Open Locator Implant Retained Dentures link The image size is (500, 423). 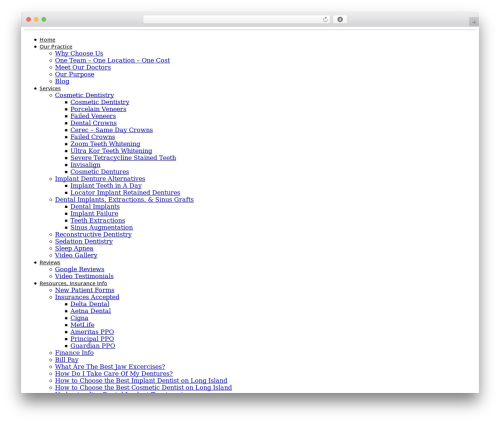[x=125, y=193]
